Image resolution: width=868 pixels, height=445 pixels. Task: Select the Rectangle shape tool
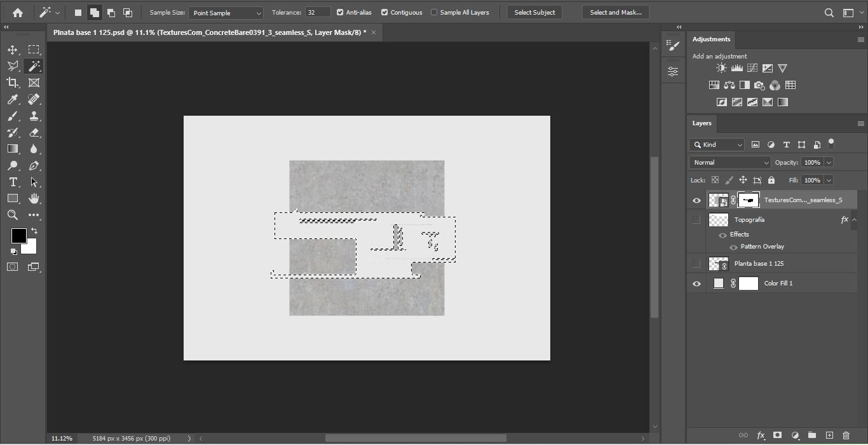(x=13, y=199)
